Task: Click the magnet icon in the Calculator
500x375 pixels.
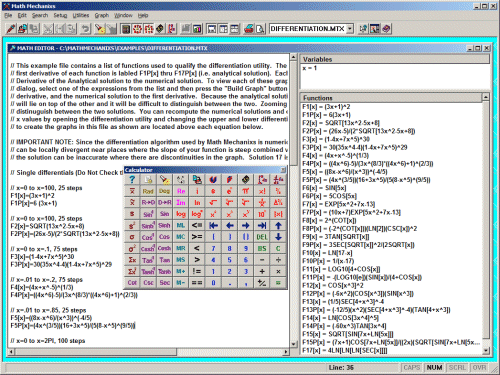Action: tap(213, 180)
